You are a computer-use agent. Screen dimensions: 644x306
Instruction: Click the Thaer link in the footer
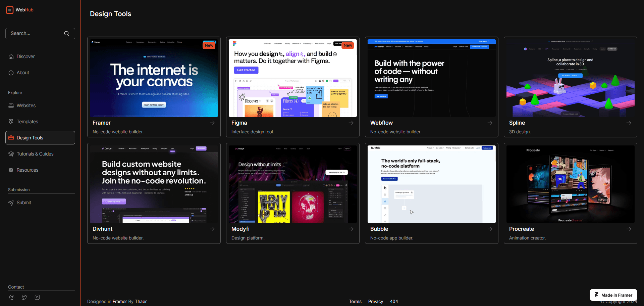[x=141, y=302]
